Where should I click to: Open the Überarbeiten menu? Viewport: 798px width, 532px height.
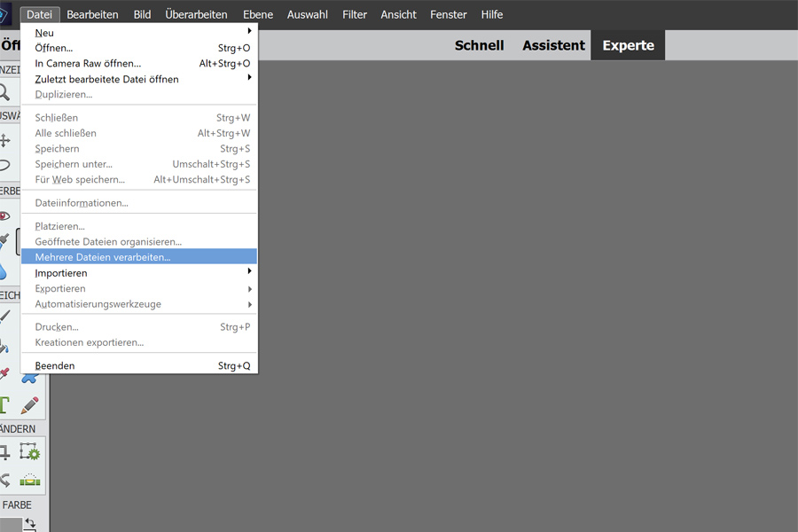(x=196, y=15)
